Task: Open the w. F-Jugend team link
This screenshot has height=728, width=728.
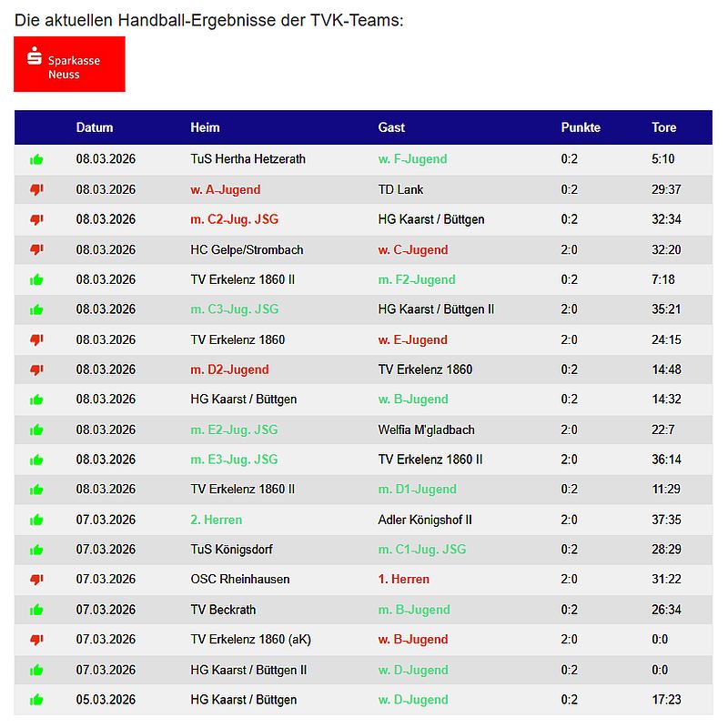Action: [x=412, y=159]
